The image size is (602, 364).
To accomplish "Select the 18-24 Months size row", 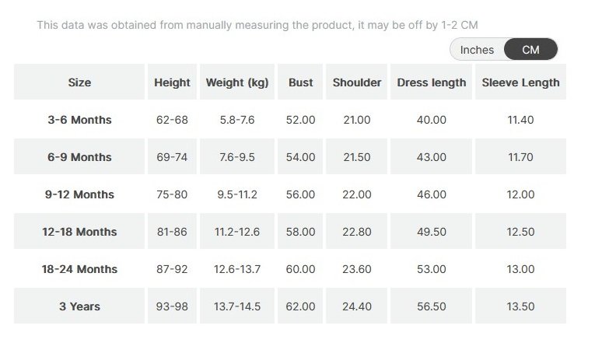I will point(79,269).
